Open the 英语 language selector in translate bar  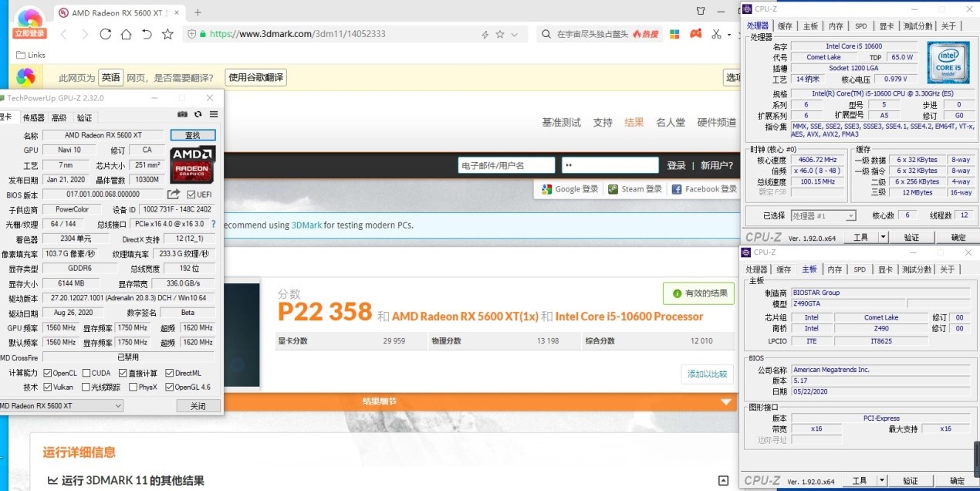point(111,77)
